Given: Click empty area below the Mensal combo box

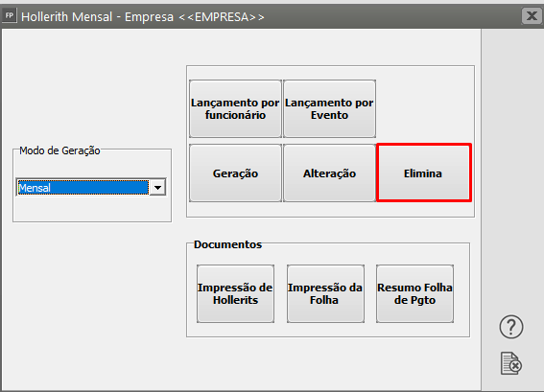Looking at the screenshot, I should (92, 209).
